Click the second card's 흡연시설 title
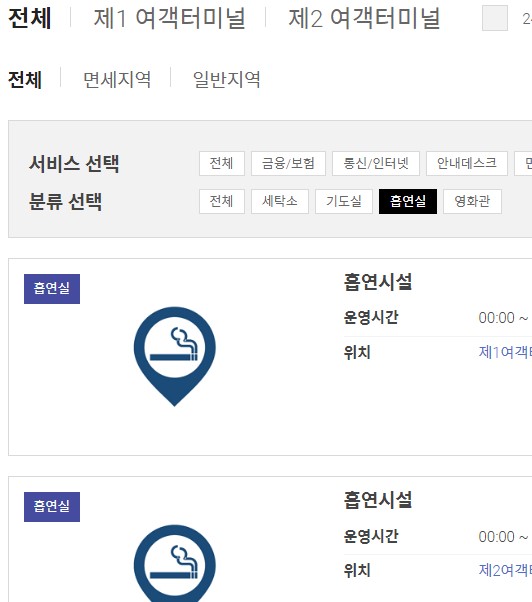The image size is (532, 602). 378,500
